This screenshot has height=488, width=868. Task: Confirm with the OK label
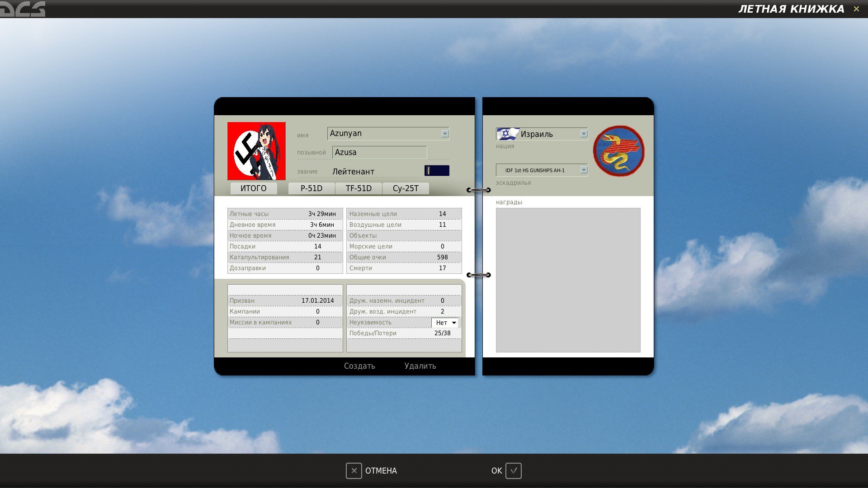496,471
